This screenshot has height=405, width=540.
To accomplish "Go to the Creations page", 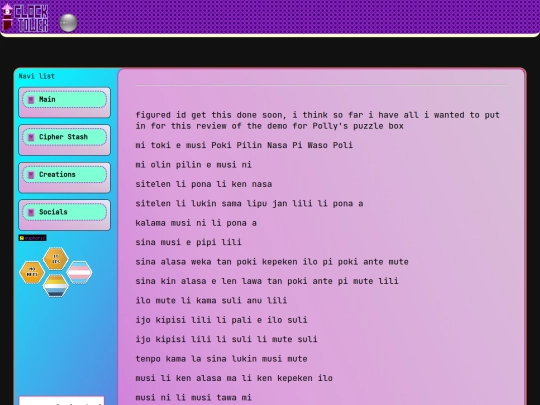I will pos(64,175).
